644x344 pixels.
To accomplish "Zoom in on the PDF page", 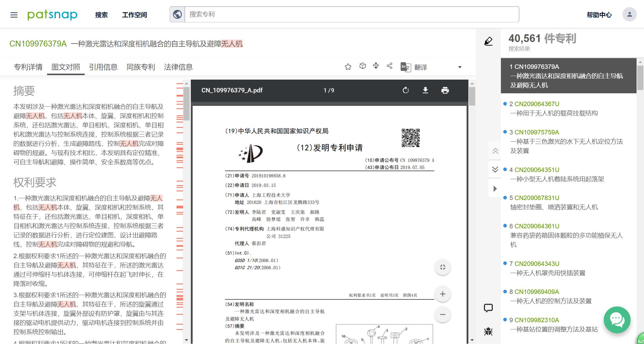I will (x=442, y=294).
